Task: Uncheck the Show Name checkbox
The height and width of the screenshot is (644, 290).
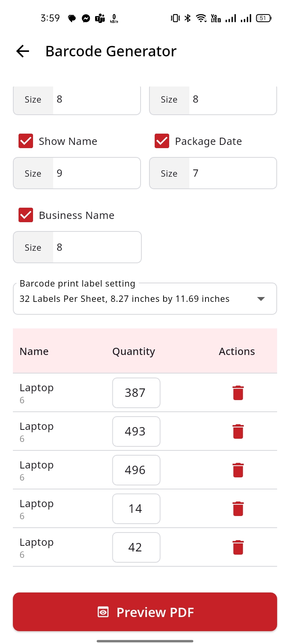Action: click(26, 141)
